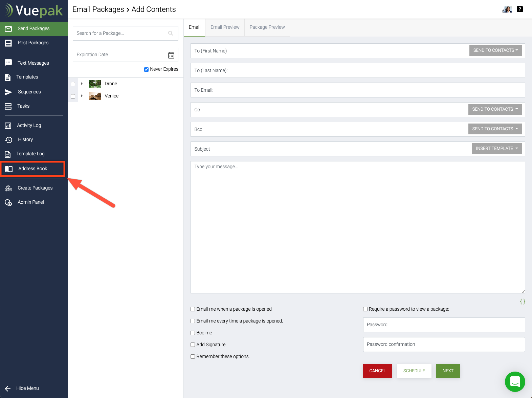
Task: Open Address Book from the sidebar
Action: click(32, 169)
